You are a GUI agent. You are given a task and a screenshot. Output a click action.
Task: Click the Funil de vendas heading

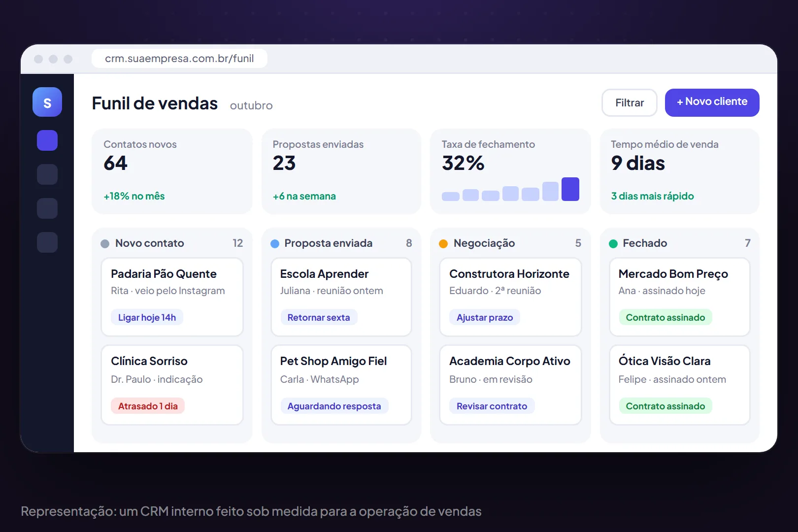[x=155, y=103]
